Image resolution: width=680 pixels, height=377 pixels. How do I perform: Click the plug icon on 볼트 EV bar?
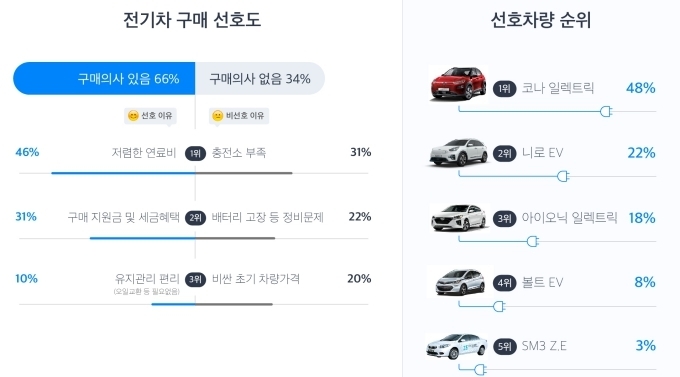click(499, 306)
